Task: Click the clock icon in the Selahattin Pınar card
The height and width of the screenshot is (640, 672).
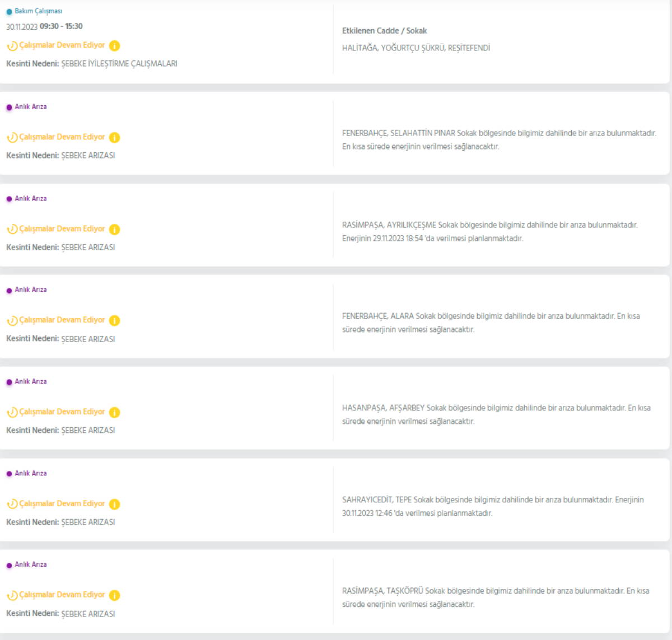Action: [12, 138]
